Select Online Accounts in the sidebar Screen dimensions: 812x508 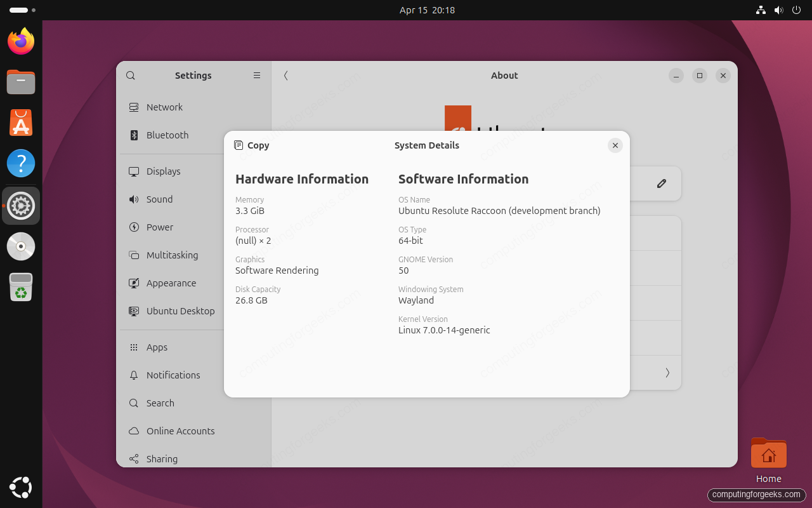[134, 431]
